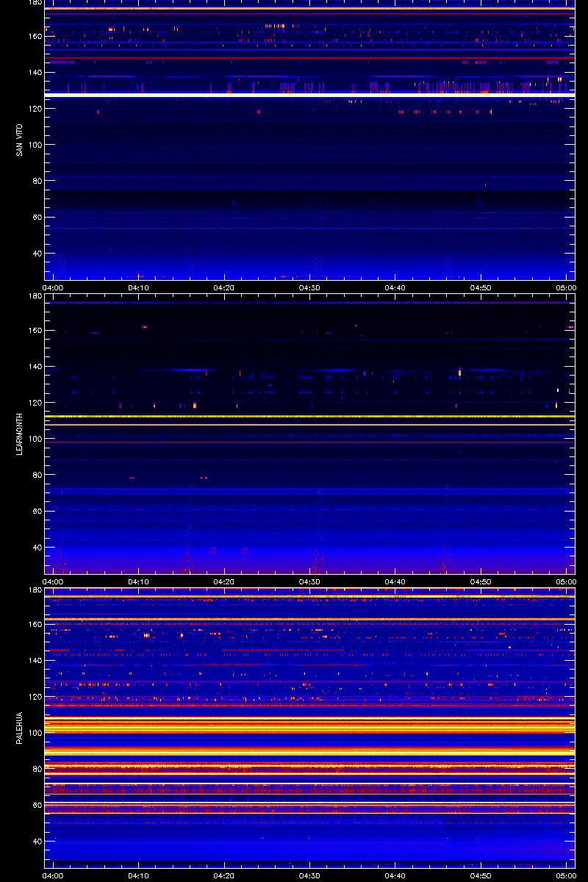
Task: Click San Vito panel's 04:10 time label
Action: click(x=139, y=287)
